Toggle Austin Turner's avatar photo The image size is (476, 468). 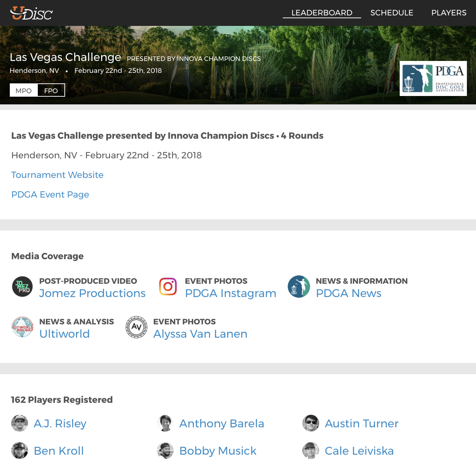point(311,423)
